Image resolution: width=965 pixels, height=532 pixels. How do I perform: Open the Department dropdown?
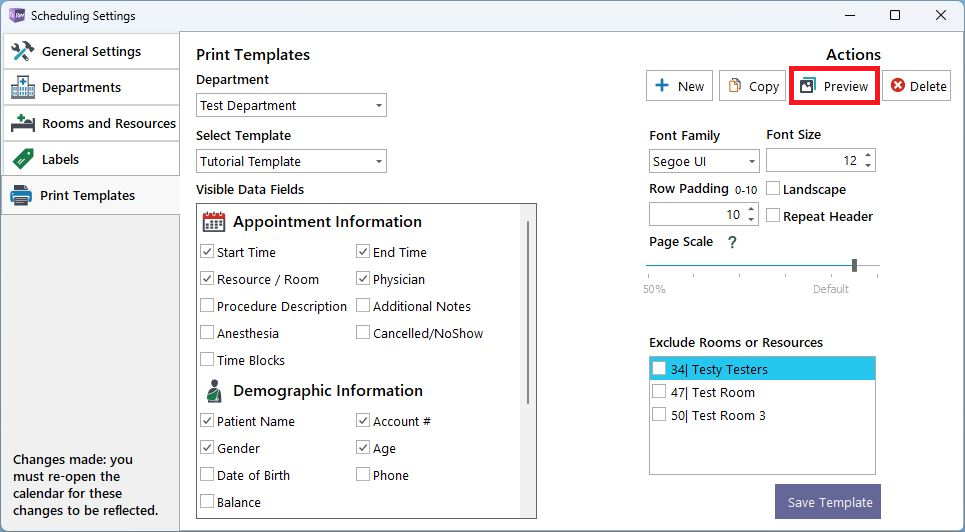(x=291, y=105)
